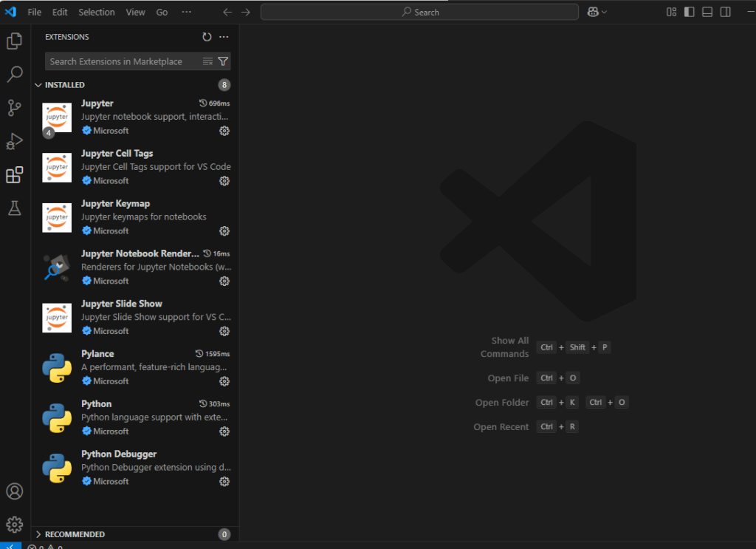Open the extensions filter funnel
This screenshot has width=756, height=549.
coord(223,61)
